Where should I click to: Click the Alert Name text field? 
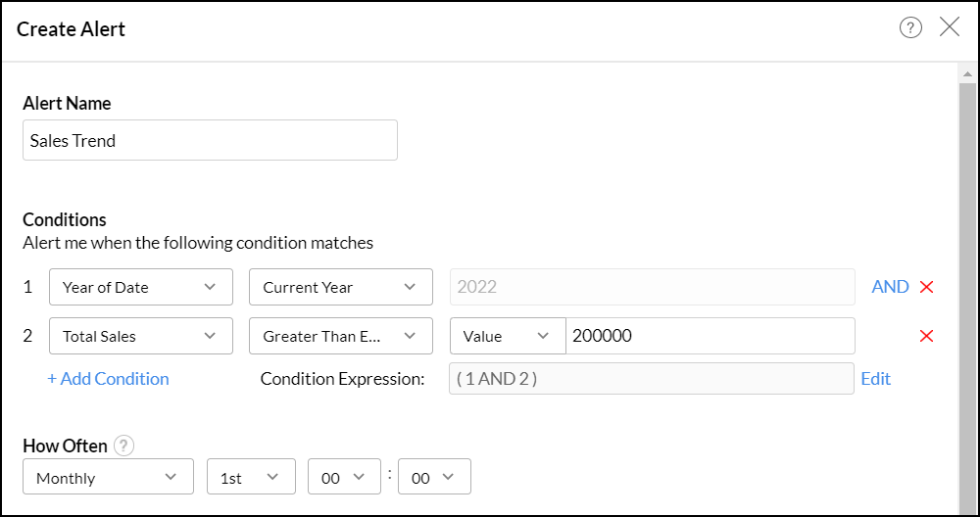210,140
